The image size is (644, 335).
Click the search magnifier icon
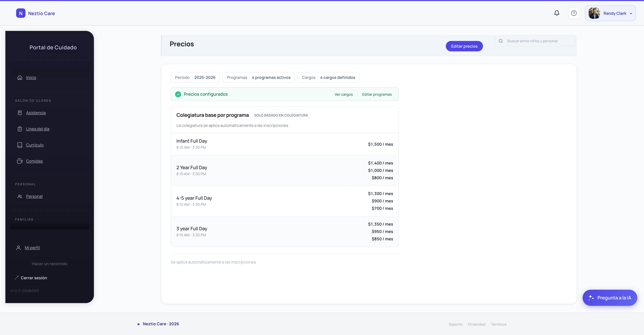501,41
